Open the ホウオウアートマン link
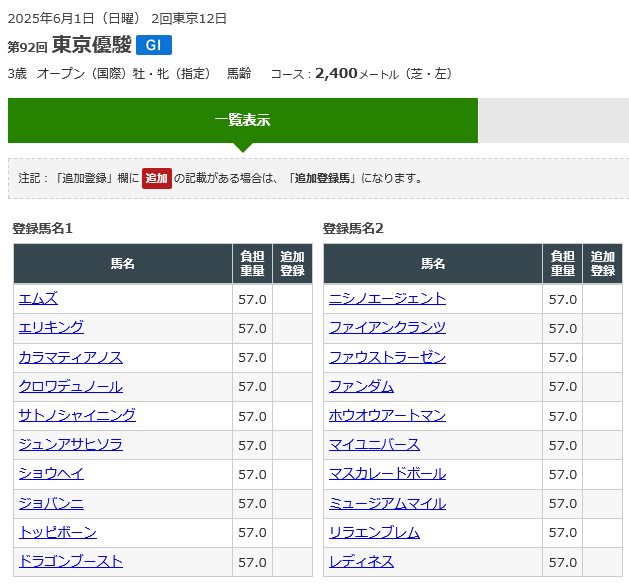This screenshot has height=587, width=629. coord(387,415)
